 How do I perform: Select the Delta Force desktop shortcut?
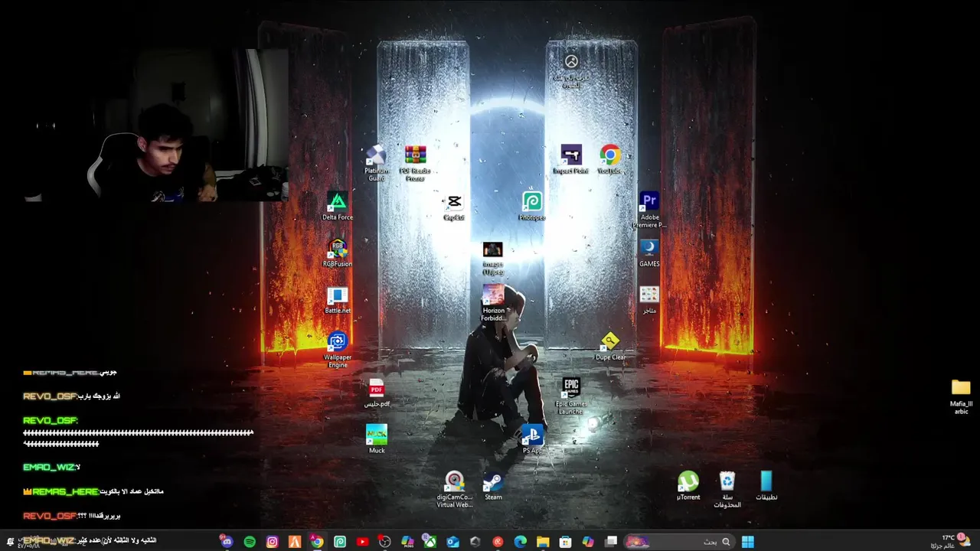pos(338,207)
